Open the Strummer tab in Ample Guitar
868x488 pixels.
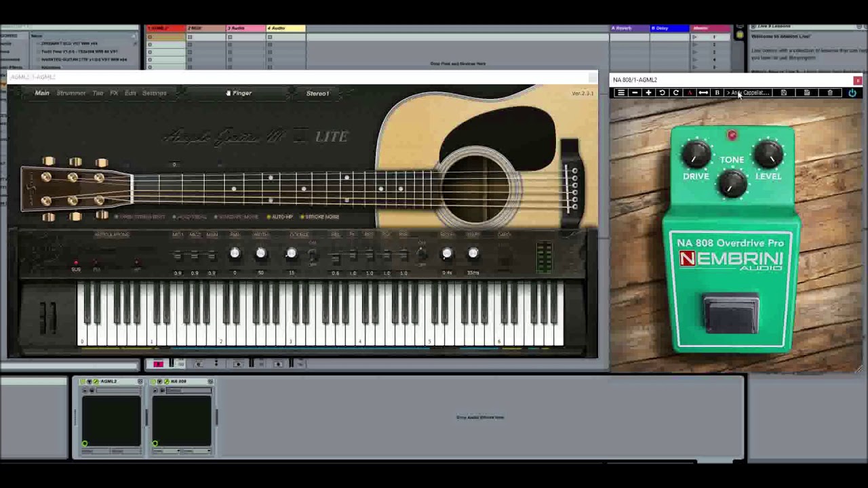(71, 93)
